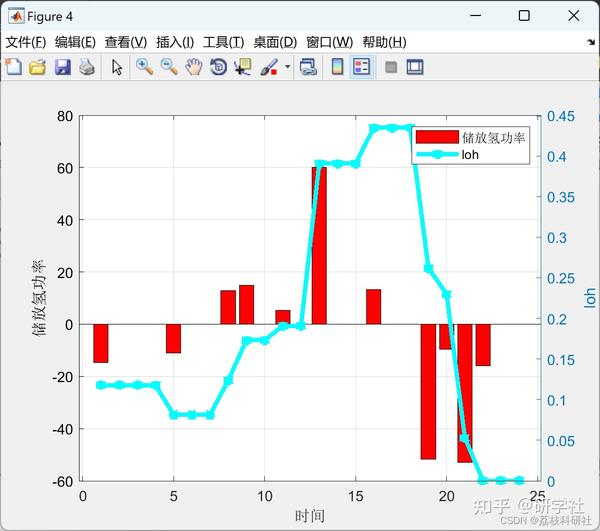Print the figure with the printer icon
The height and width of the screenshot is (531, 600).
click(x=87, y=67)
